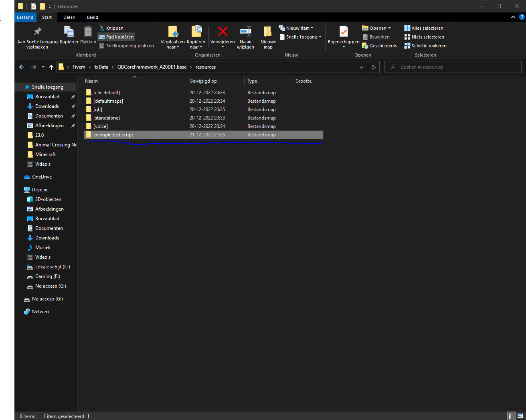
Task: Select the [defaultmaps] folder
Action: 204,101
